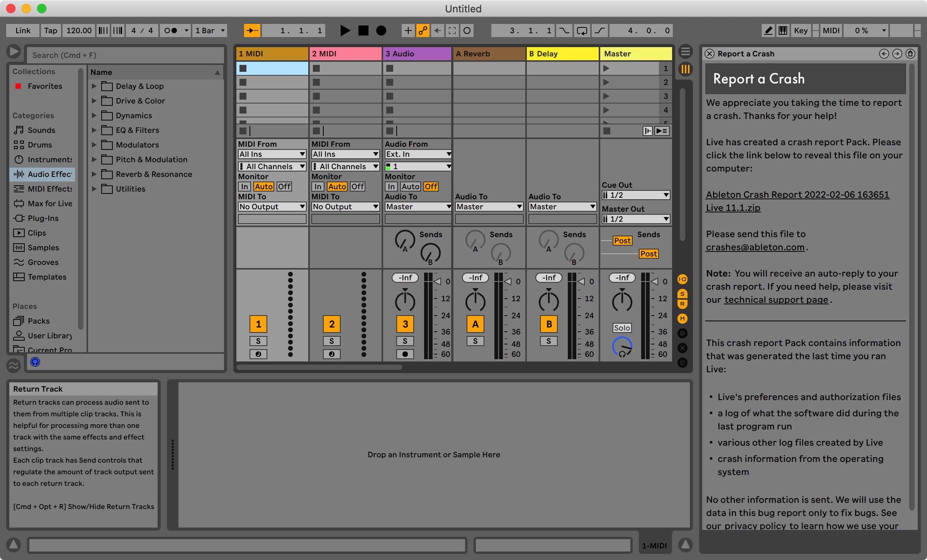This screenshot has height=560, width=927.
Task: Expand the Delay & Loop folder
Action: point(94,86)
